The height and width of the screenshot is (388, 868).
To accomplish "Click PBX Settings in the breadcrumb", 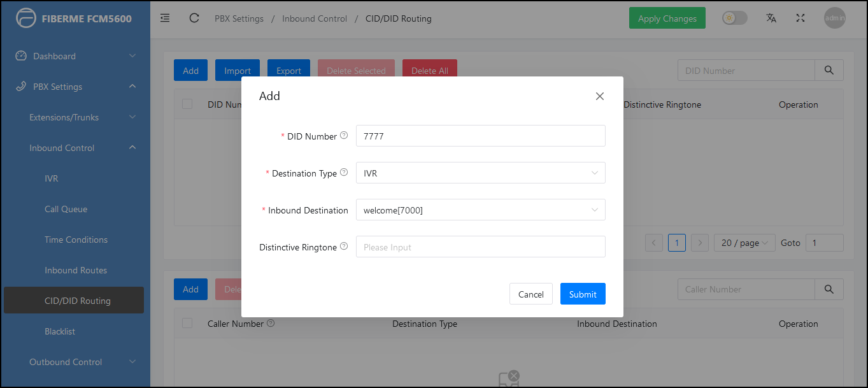I will pyautogui.click(x=239, y=18).
